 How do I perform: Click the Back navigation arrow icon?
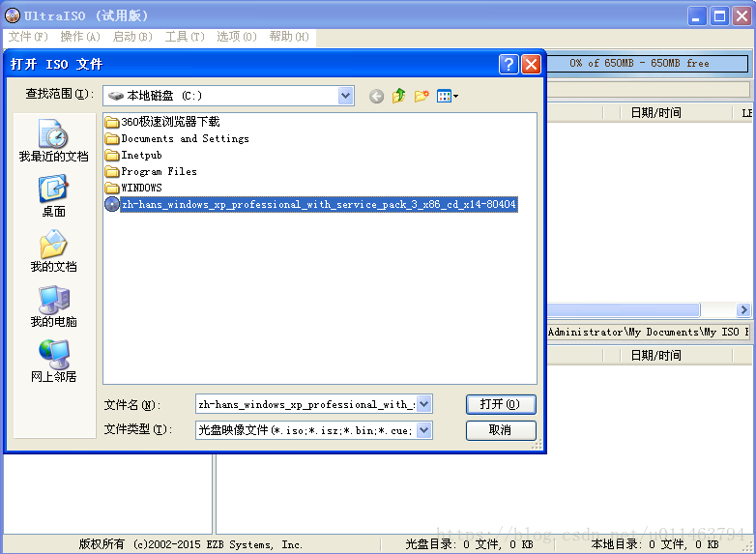(x=377, y=97)
